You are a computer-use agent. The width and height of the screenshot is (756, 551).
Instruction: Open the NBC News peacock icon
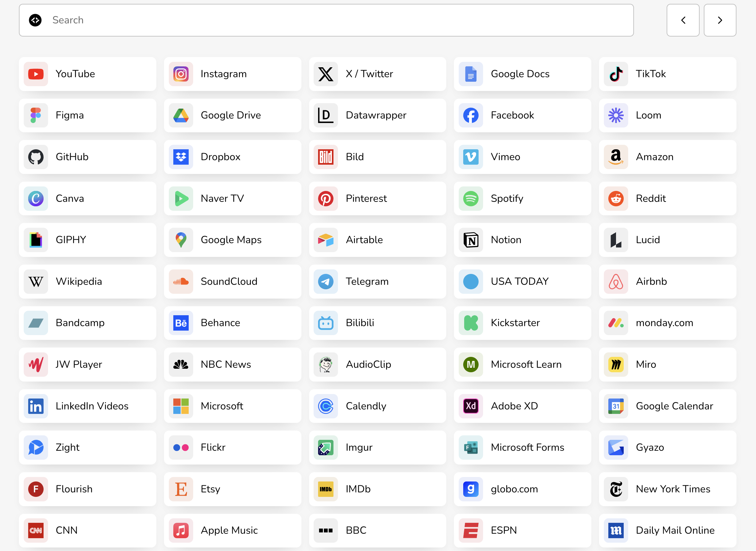(181, 365)
